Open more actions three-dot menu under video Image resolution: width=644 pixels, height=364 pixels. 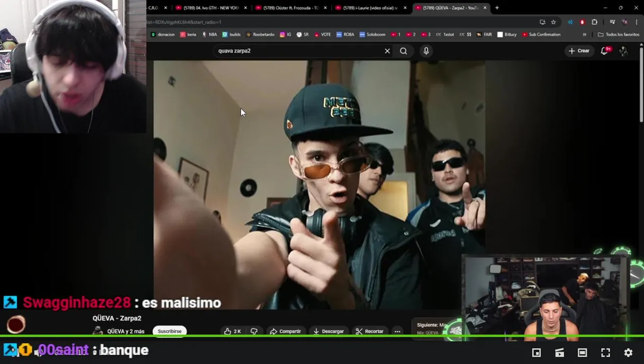click(x=398, y=331)
